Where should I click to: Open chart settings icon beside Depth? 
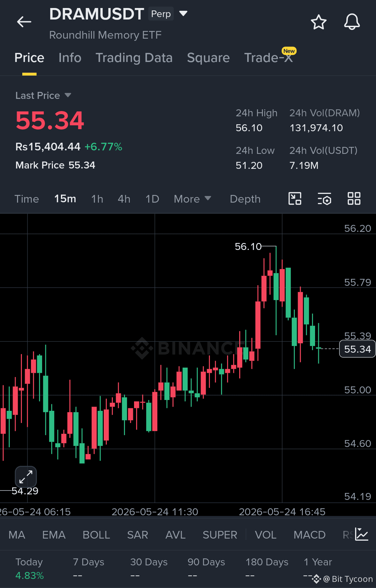(324, 199)
